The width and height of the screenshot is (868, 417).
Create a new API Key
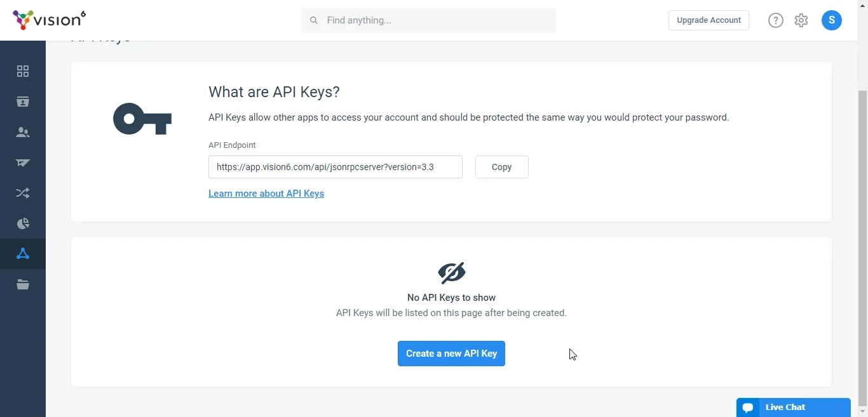451,354
